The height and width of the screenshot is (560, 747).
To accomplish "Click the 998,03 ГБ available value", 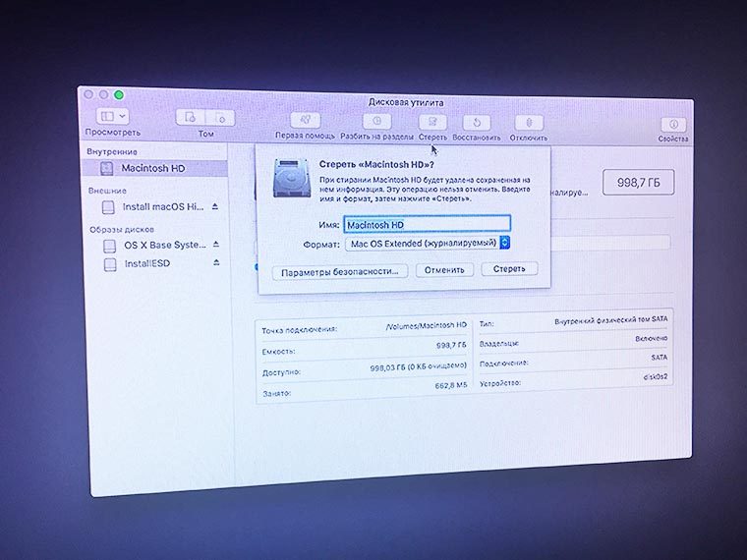I will click(418, 366).
